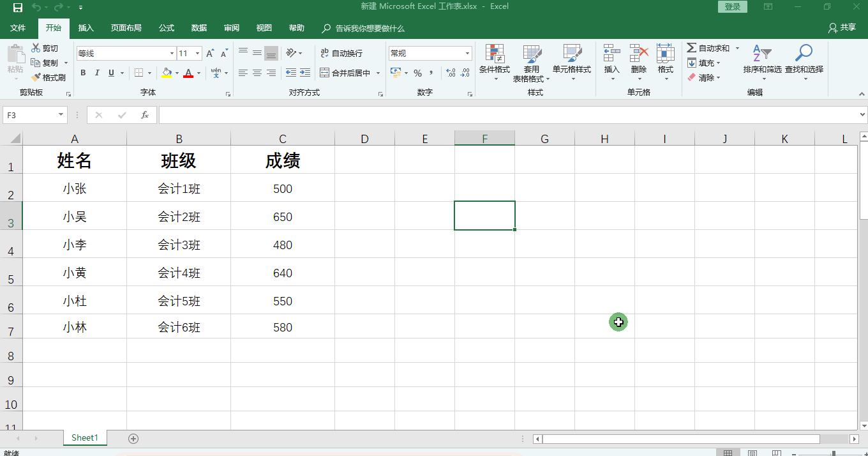
Task: Expand the Name Box dropdown arrow
Action: [61, 115]
